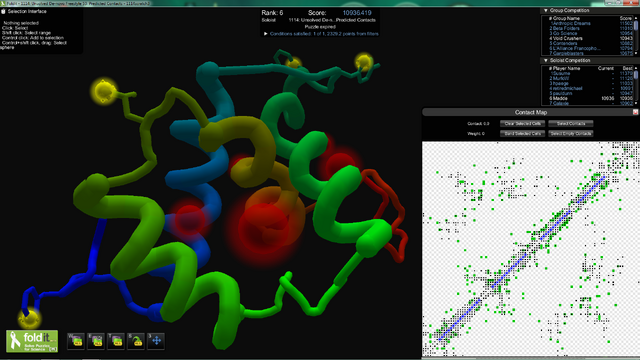
Task: Click the green rebuild arrow tool icon
Action: (136, 341)
